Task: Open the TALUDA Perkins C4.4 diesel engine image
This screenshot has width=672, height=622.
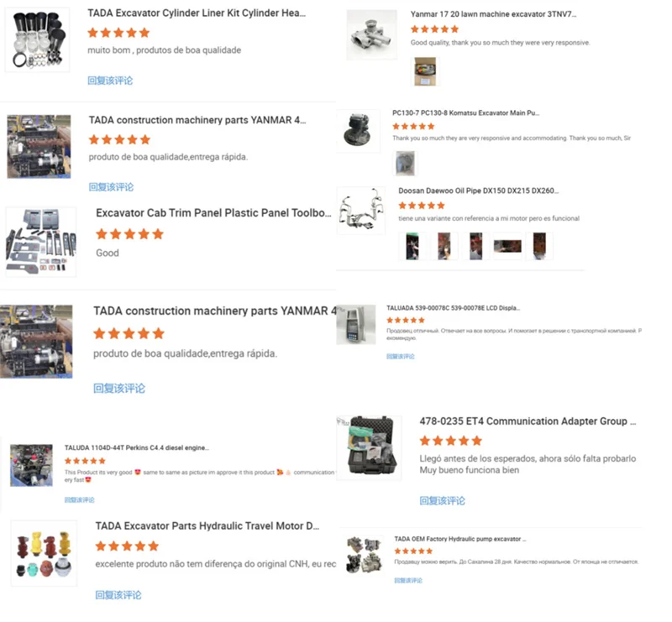Action: pyautogui.click(x=31, y=465)
